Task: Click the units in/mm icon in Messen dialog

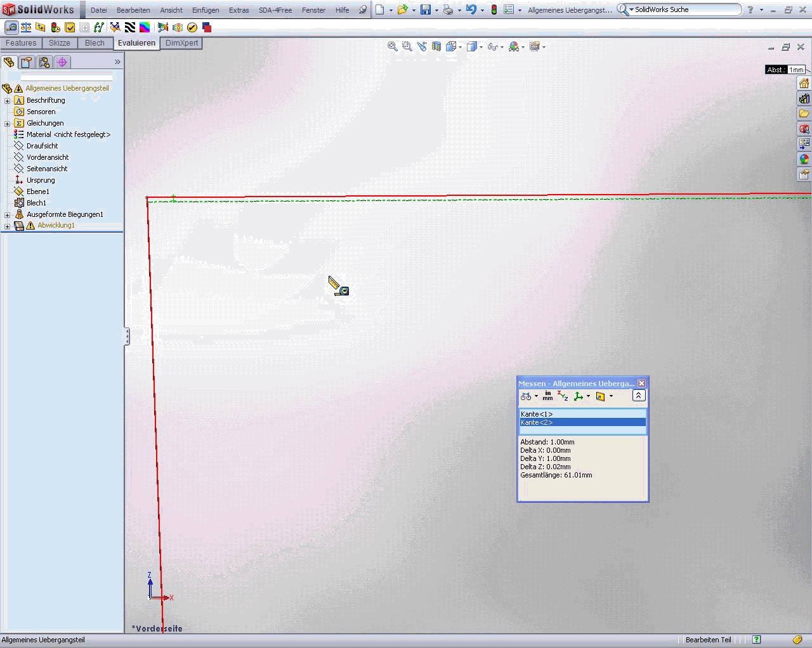Action: tap(547, 396)
